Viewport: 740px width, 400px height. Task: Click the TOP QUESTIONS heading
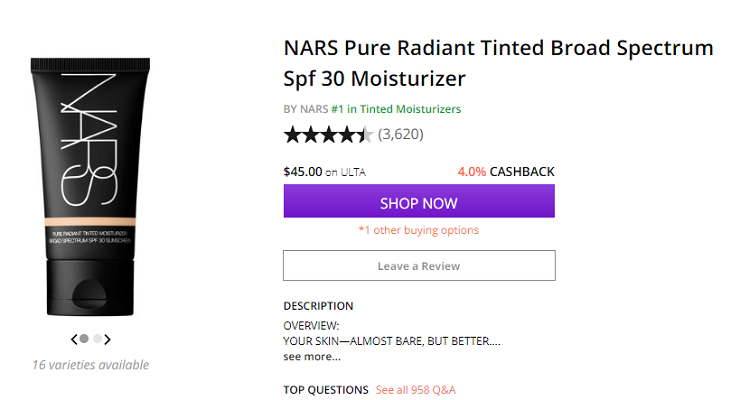[325, 389]
